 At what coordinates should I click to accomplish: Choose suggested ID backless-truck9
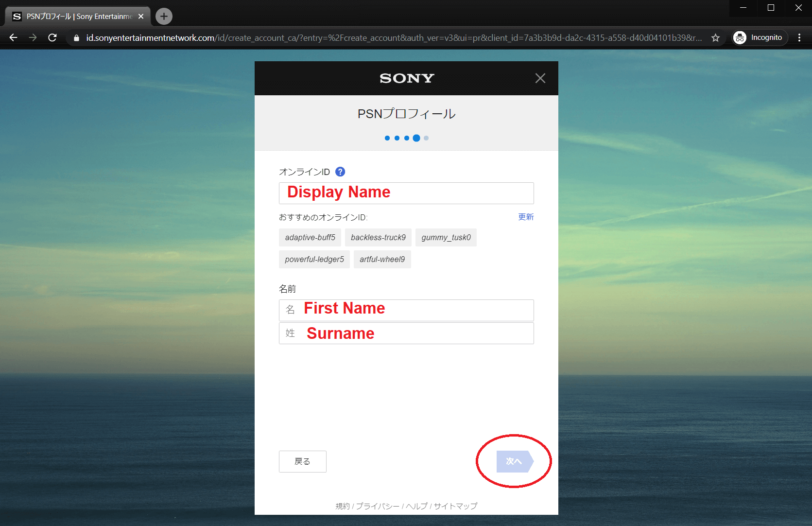(378, 237)
